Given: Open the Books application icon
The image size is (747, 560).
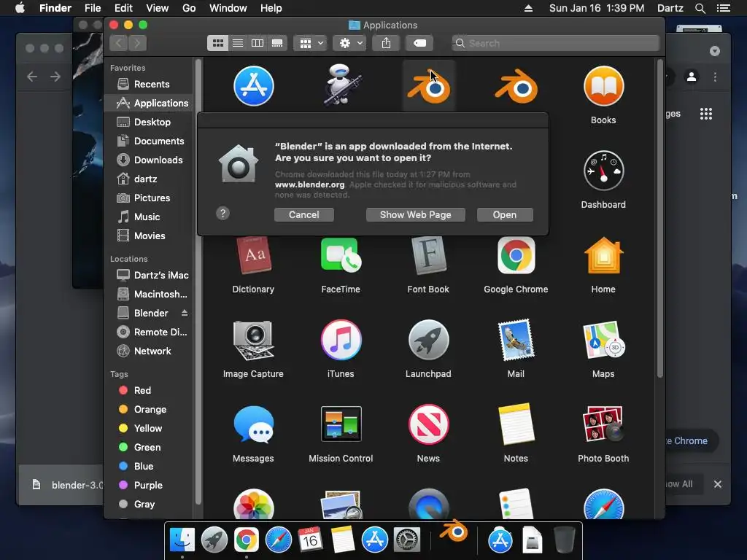Looking at the screenshot, I should [603, 86].
